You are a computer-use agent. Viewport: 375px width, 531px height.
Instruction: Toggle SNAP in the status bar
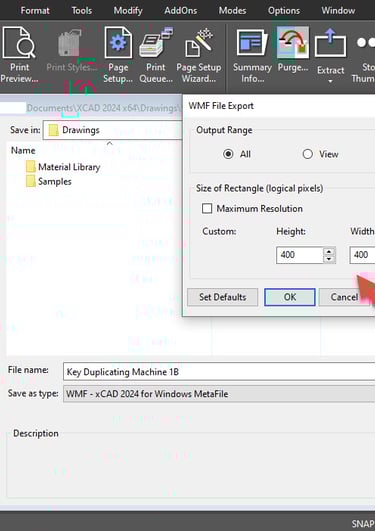pyautogui.click(x=363, y=524)
